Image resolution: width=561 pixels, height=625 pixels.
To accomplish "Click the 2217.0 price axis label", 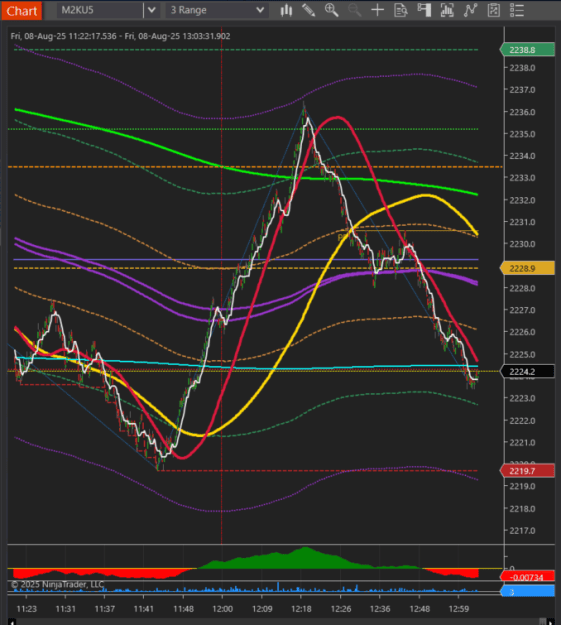I will tap(522, 531).
